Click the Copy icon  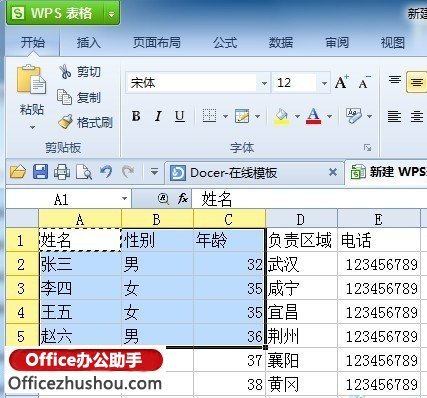click(x=64, y=97)
